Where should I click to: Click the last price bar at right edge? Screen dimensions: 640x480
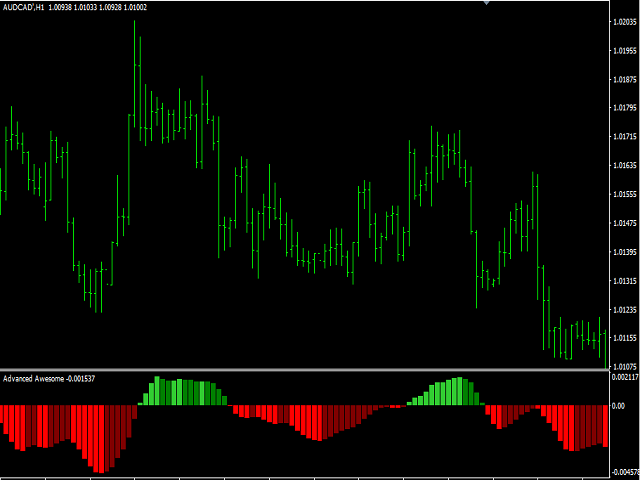(x=605, y=349)
